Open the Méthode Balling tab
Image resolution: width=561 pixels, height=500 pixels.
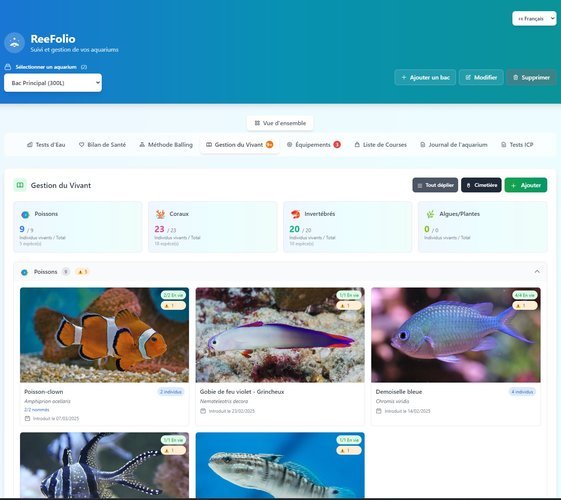(x=166, y=144)
